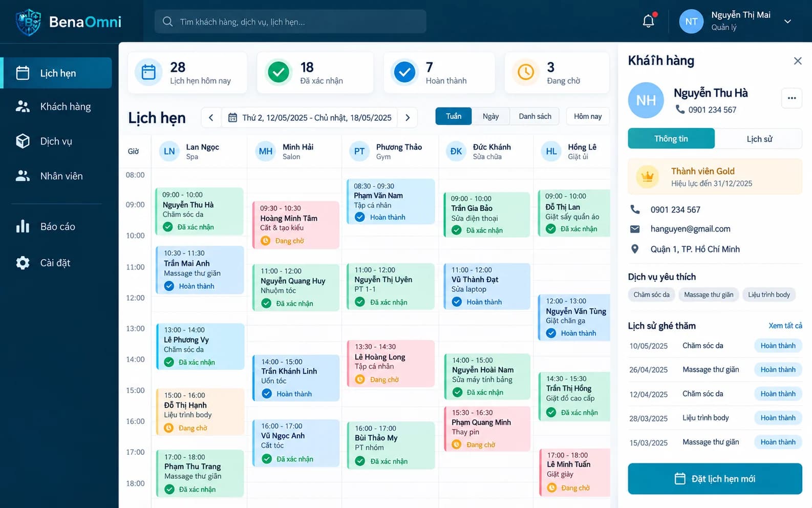Image resolution: width=812 pixels, height=508 pixels.
Task: Open the Nhân viên staff section
Action: click(57, 176)
